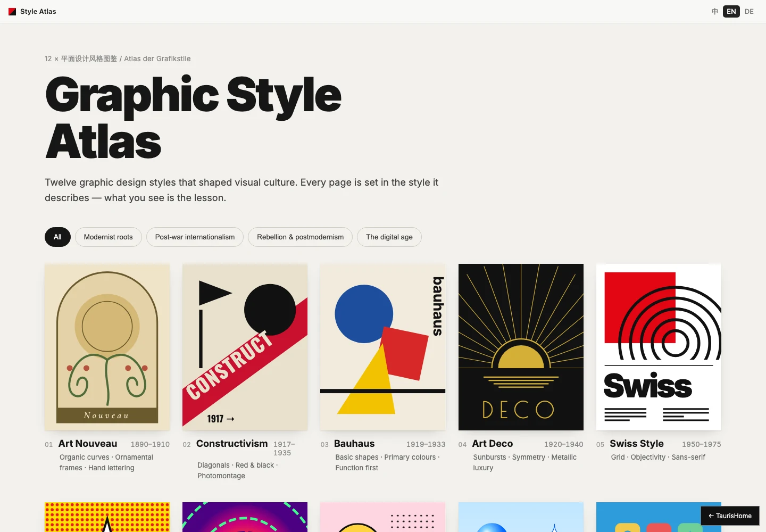Filter by Rebellion & postmodernism
The image size is (766, 532).
[300, 237]
